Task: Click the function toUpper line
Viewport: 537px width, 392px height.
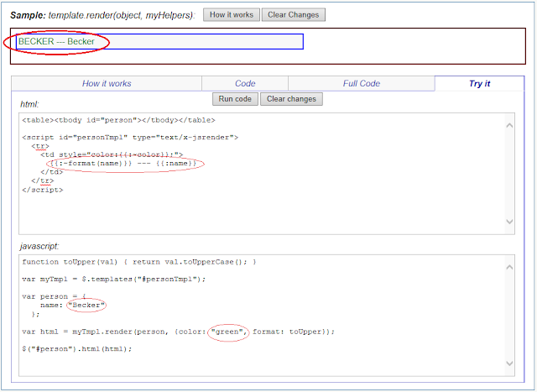Action: [139, 262]
